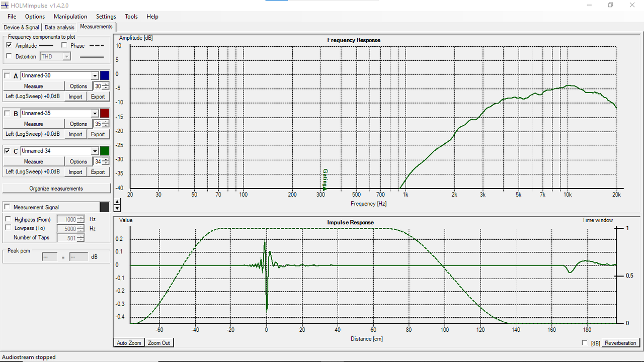Click Options button for slot B
This screenshot has width=644, height=362.
point(78,124)
